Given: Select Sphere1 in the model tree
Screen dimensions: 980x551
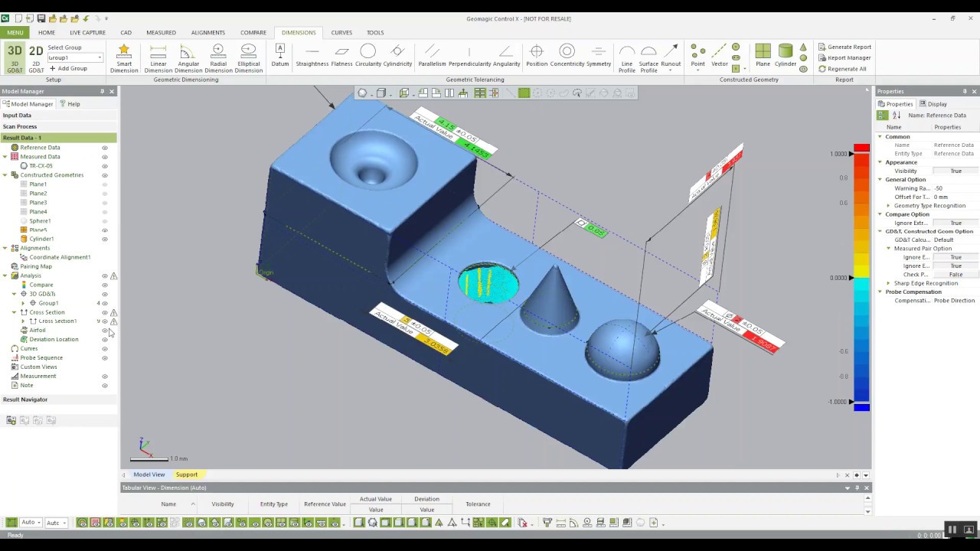Looking at the screenshot, I should click(x=40, y=221).
